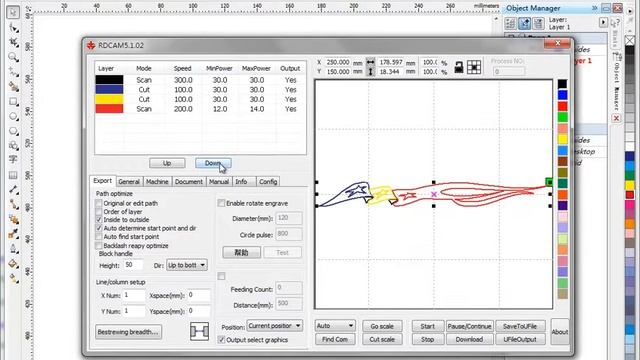
Task: Click Layer Manager View icon in Object Manager
Action: (x=538, y=24)
